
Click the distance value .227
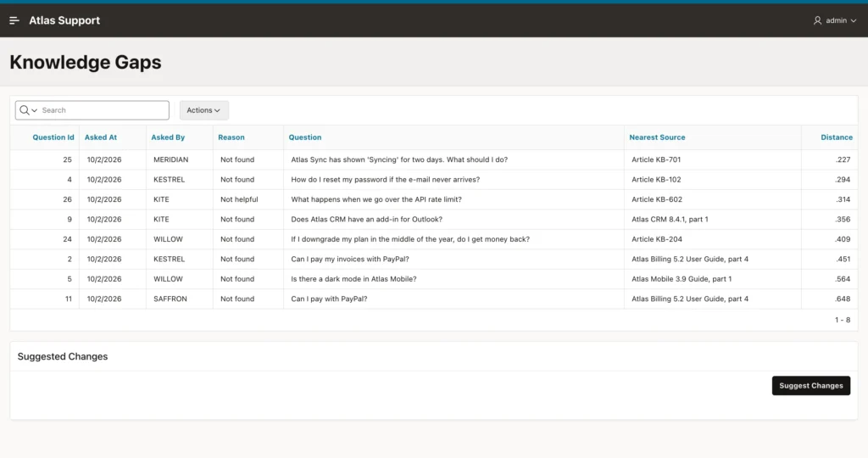pos(843,159)
